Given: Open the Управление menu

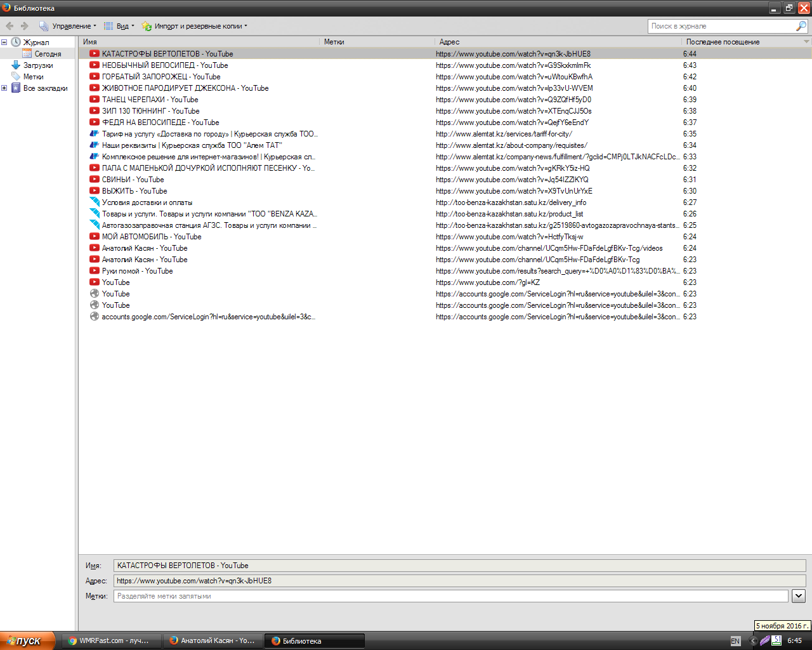Looking at the screenshot, I should click(67, 26).
